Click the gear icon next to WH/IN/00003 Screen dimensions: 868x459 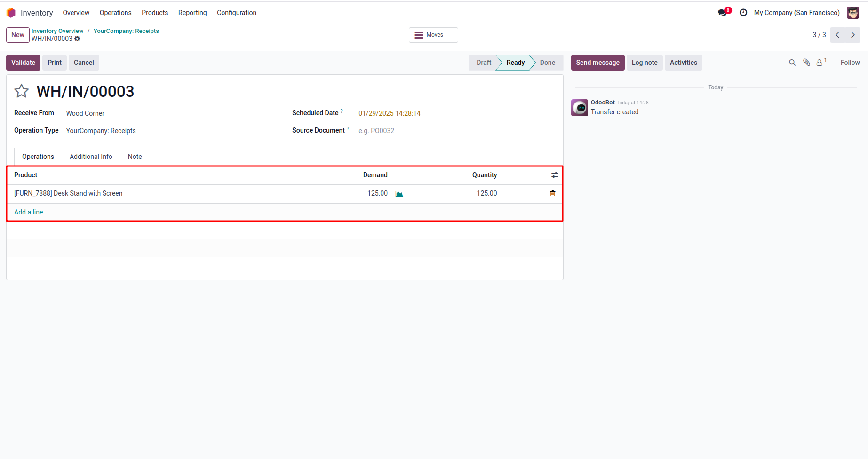77,39
